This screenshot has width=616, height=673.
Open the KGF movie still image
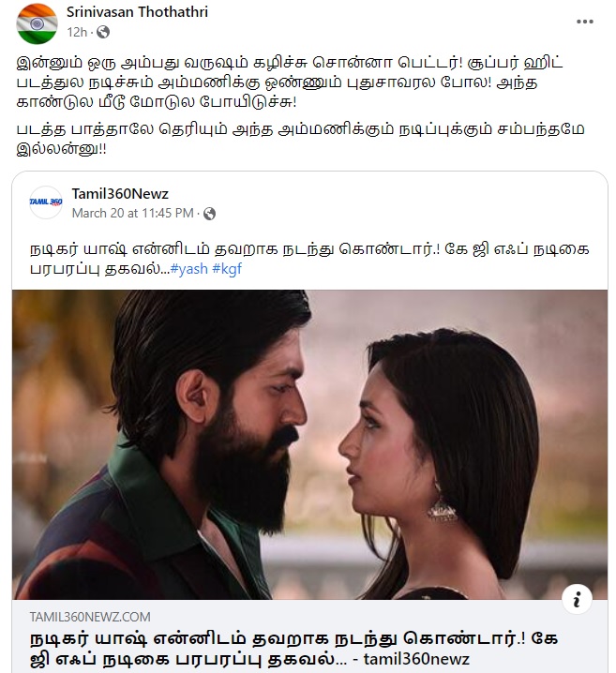309,444
